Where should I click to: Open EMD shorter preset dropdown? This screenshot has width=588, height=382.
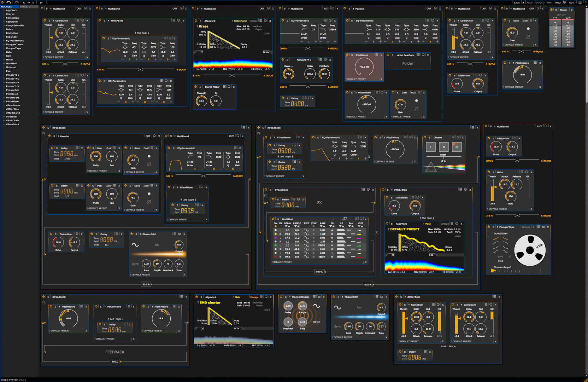(x=208, y=303)
